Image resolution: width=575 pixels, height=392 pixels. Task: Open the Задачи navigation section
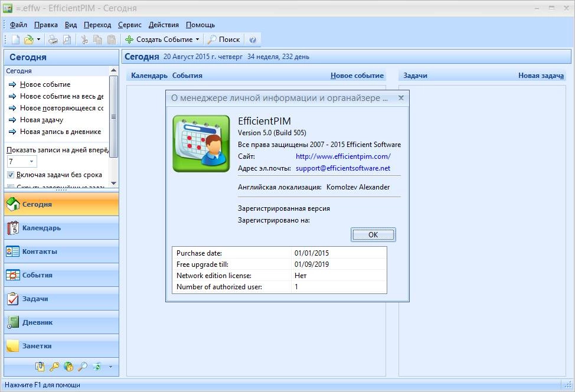coord(61,299)
